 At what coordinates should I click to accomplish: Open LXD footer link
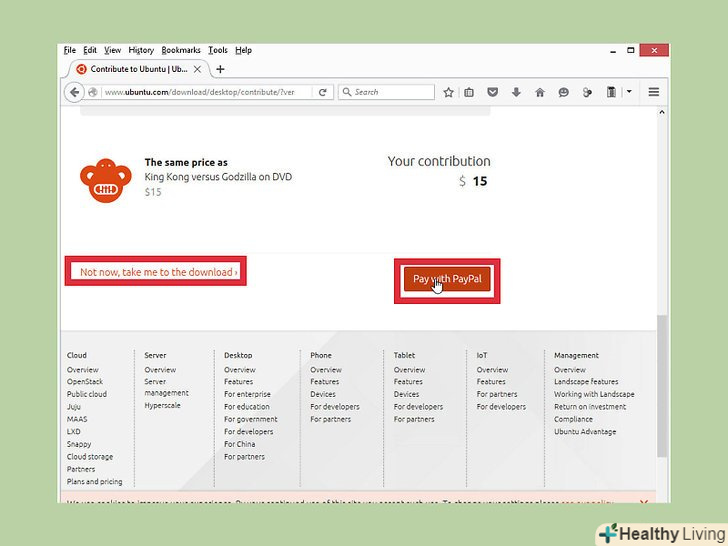point(73,432)
